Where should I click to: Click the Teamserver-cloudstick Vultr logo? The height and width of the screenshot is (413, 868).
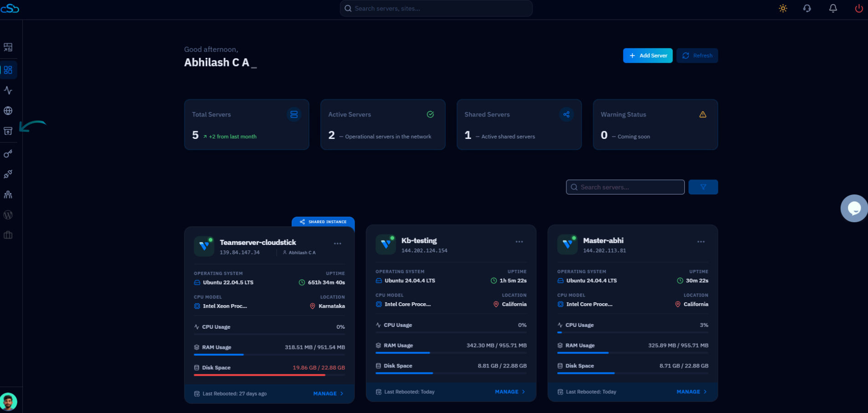204,246
